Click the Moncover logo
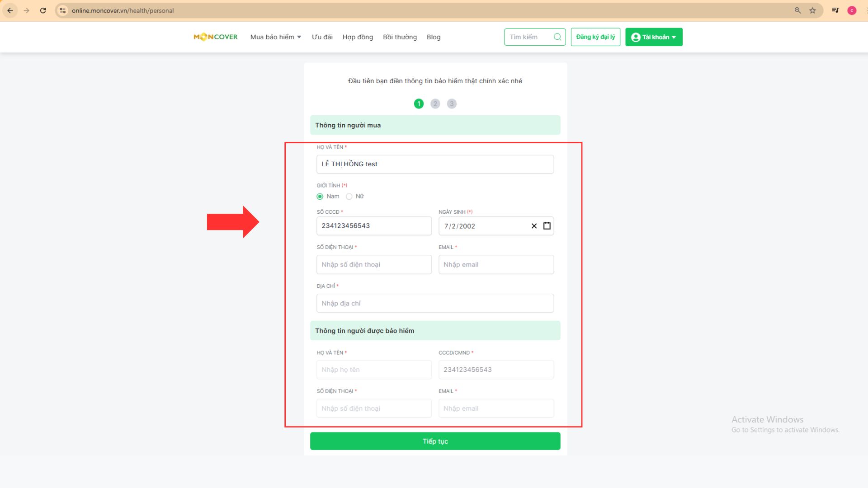Viewport: 868px width, 488px height. click(x=215, y=37)
